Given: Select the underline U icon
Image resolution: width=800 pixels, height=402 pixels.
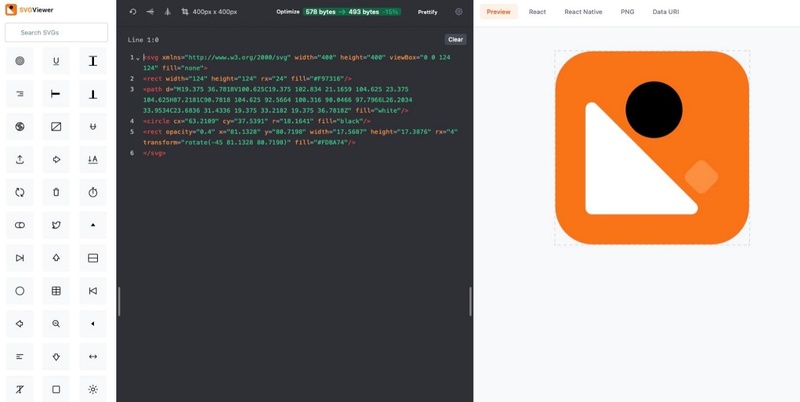Looking at the screenshot, I should (x=56, y=61).
